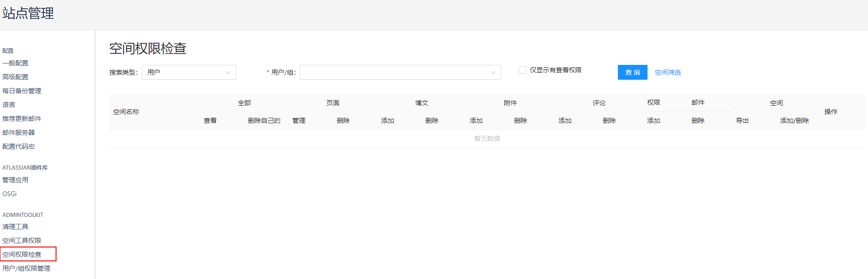Select 空间权限检查 in sidebar
Image resolution: width=868 pixels, height=279 pixels.
[22, 254]
